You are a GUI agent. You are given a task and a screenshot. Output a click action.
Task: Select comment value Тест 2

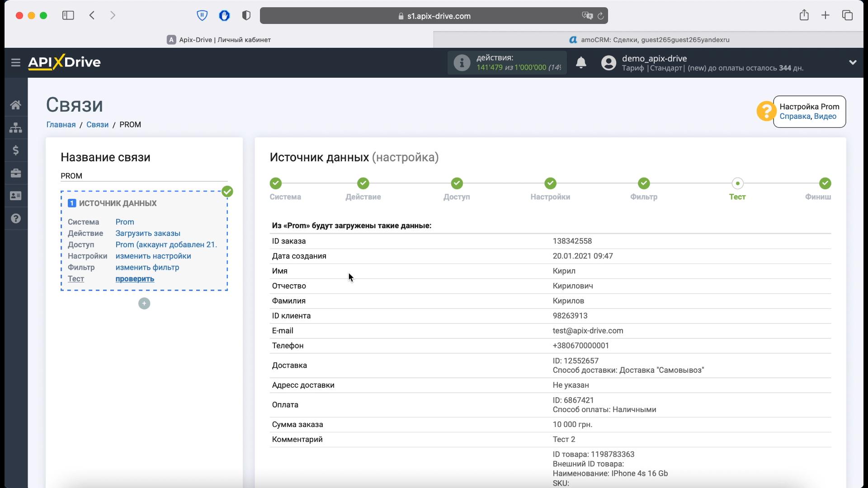click(564, 440)
